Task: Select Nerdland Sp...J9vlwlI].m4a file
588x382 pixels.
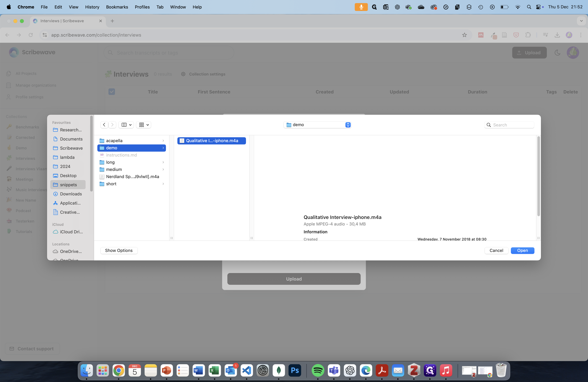Action: click(132, 176)
